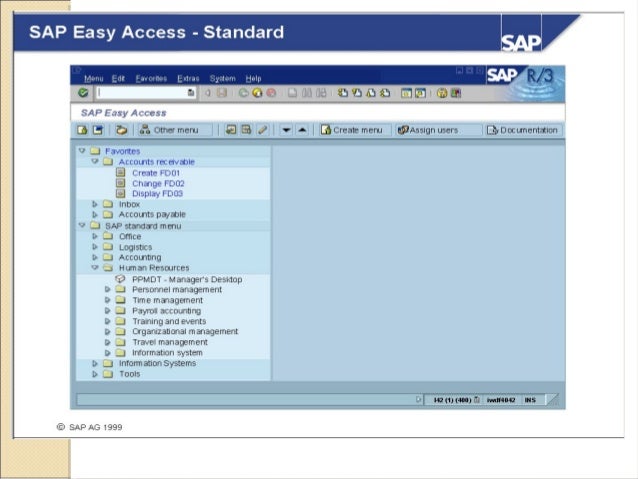Click the Other menu button

click(x=175, y=130)
